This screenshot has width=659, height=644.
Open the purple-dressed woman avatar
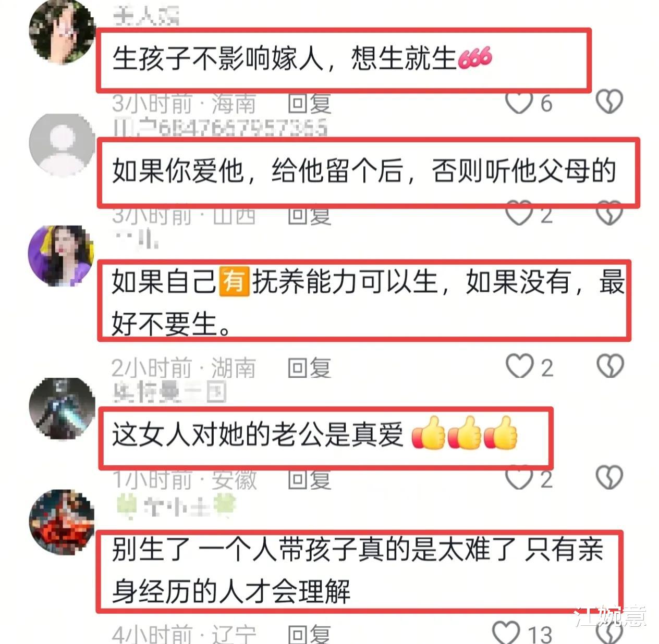click(x=62, y=256)
